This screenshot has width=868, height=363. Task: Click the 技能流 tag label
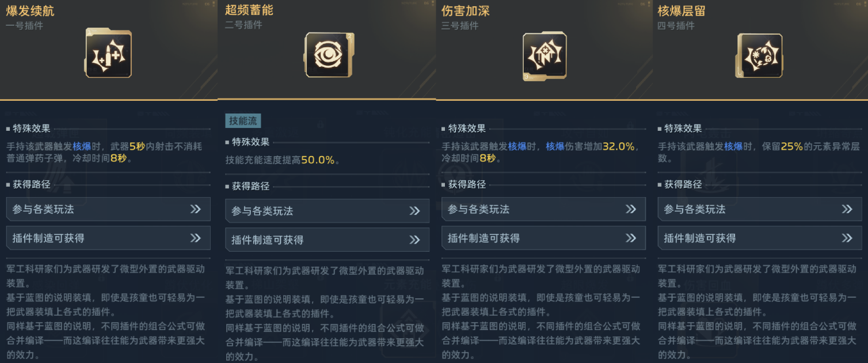[243, 120]
